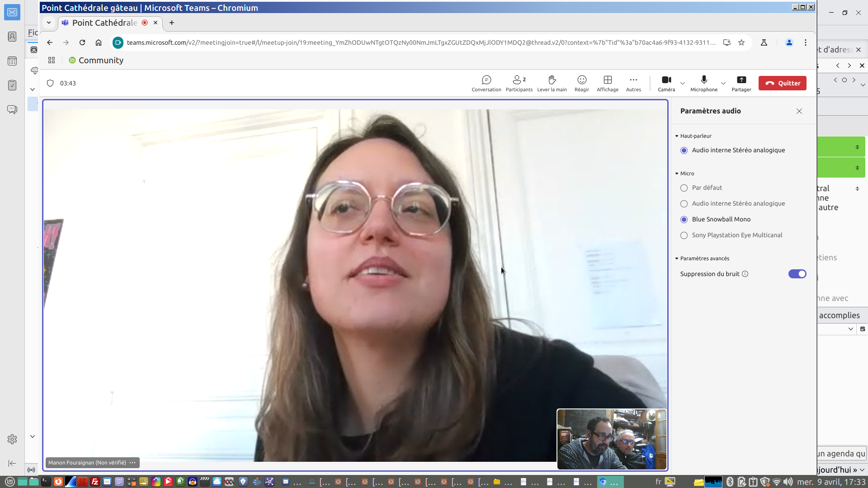Show the Participants list
Screen dimensions: 868x488
click(x=519, y=83)
